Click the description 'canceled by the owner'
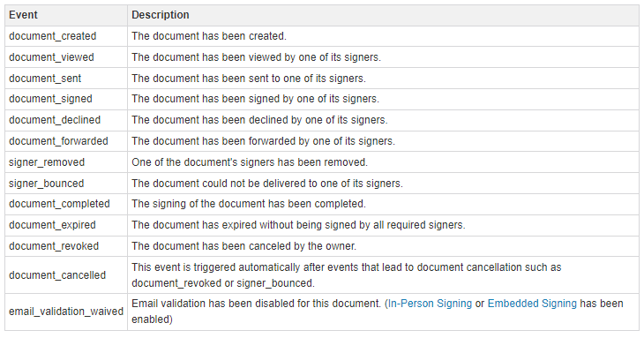The height and width of the screenshot is (338, 644). coord(244,246)
